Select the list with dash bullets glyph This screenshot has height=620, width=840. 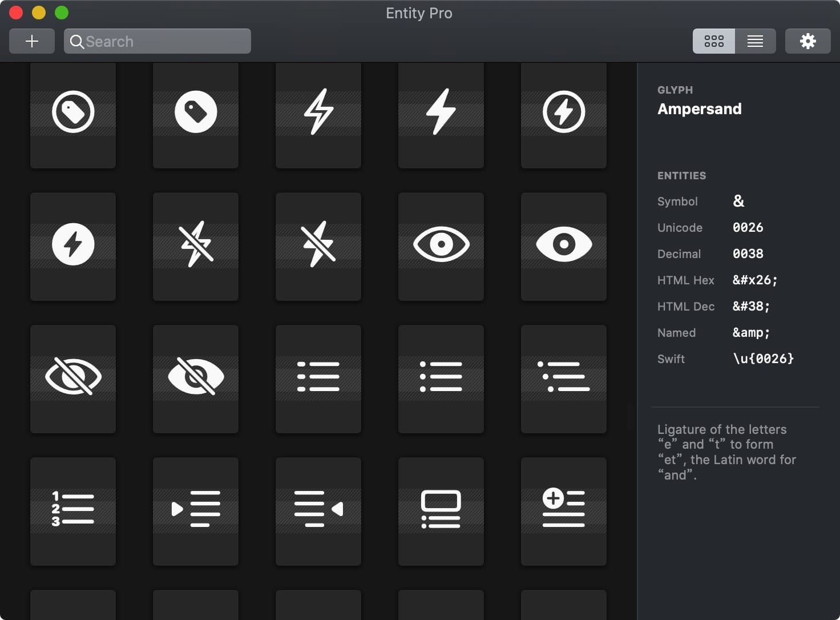point(318,379)
